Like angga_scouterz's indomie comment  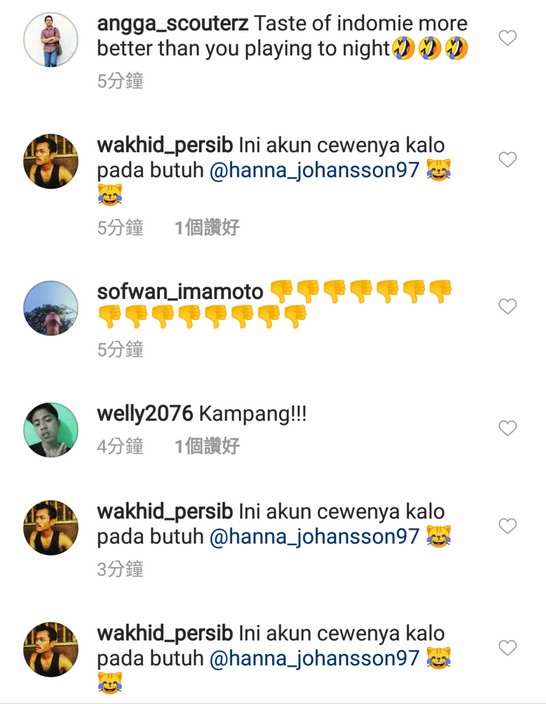click(507, 38)
